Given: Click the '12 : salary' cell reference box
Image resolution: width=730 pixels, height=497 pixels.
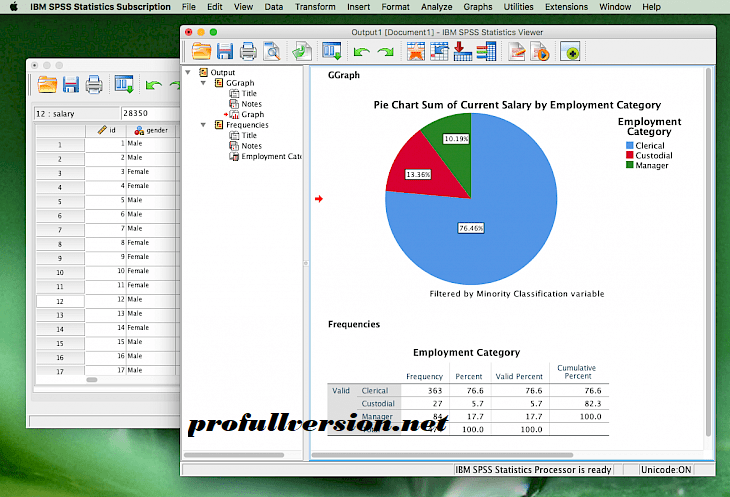Looking at the screenshot, I should click(x=76, y=114).
